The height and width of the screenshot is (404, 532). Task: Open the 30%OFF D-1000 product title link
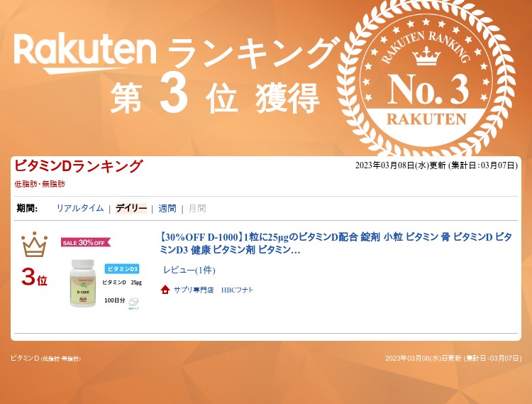[x=336, y=244]
